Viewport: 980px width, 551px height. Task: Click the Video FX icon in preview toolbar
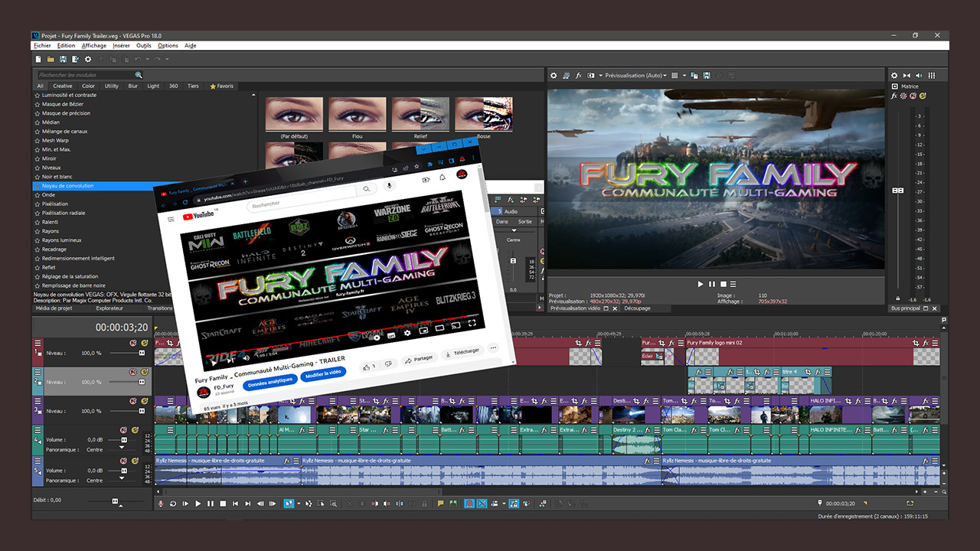(x=579, y=76)
